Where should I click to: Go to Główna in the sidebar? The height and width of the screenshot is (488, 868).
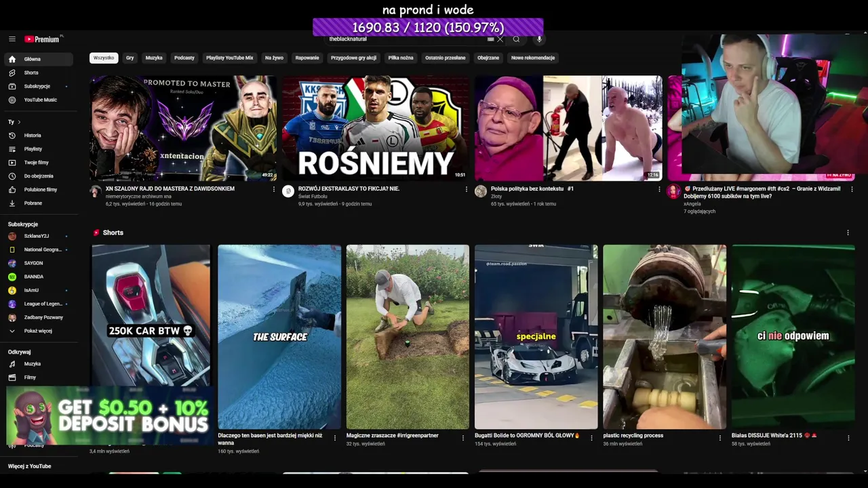[38, 59]
